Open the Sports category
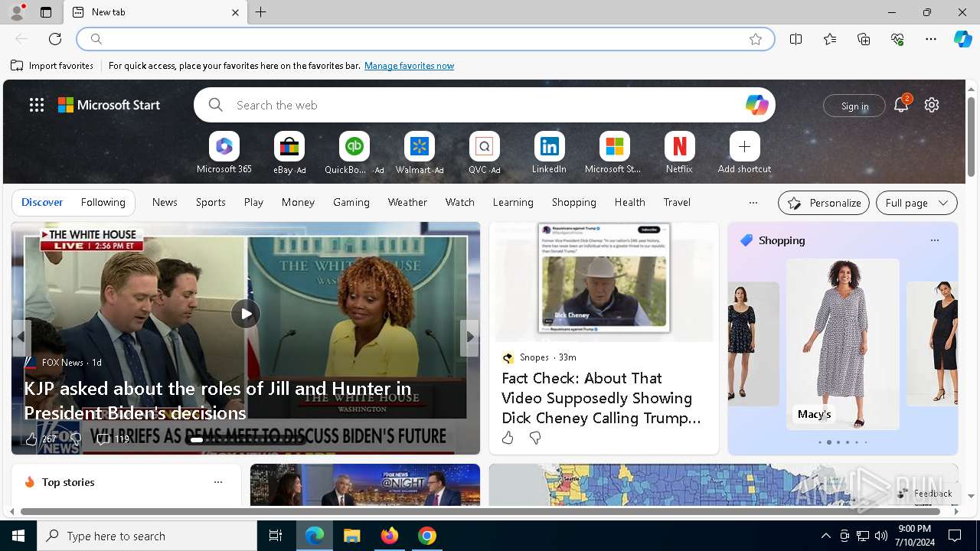The width and height of the screenshot is (980, 551). [x=211, y=202]
